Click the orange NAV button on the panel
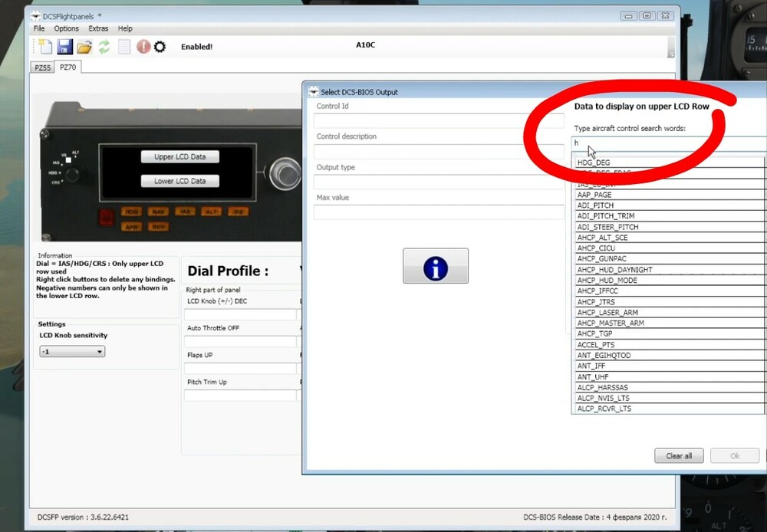 158,212
